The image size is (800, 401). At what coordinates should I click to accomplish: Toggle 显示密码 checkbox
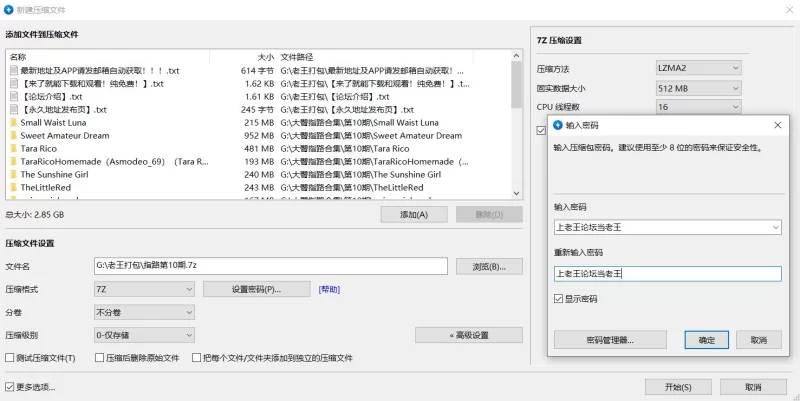click(x=559, y=299)
